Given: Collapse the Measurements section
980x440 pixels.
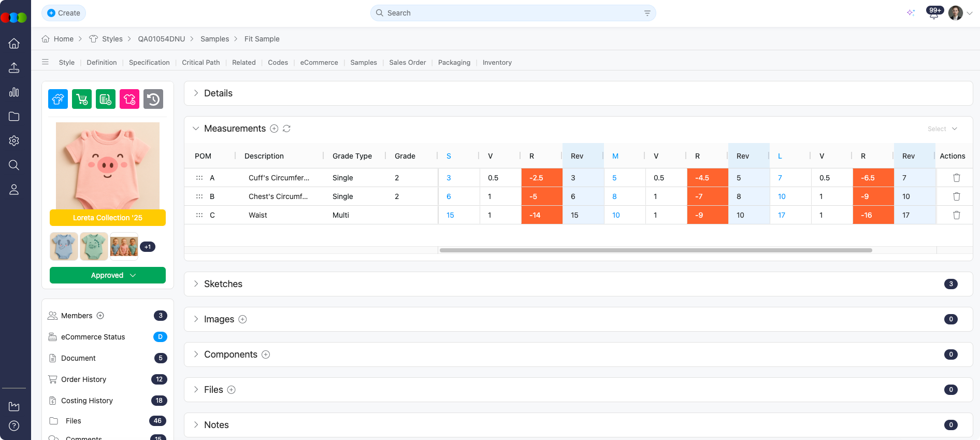Looking at the screenshot, I should pos(196,129).
